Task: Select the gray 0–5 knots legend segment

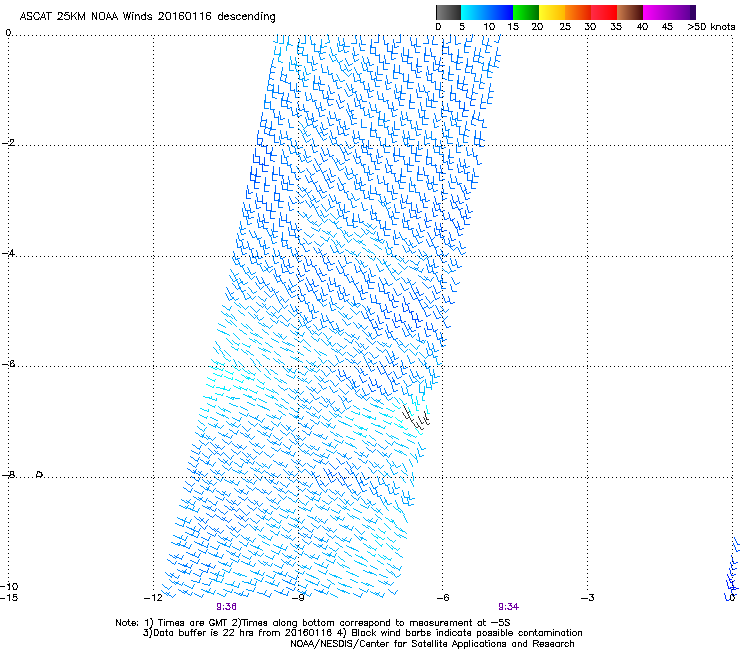Action: pyautogui.click(x=448, y=12)
